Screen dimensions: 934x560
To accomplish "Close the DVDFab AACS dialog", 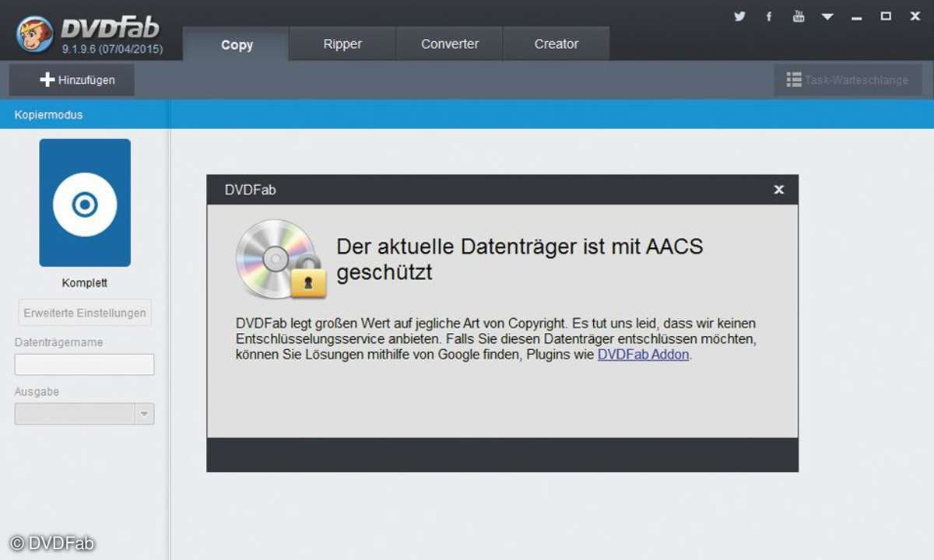I will tap(778, 190).
